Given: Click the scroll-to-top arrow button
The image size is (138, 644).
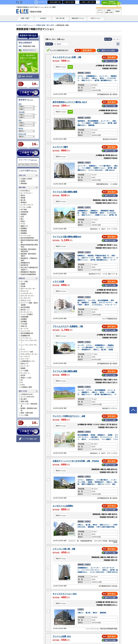Looking at the screenshot, I should pos(133,410).
